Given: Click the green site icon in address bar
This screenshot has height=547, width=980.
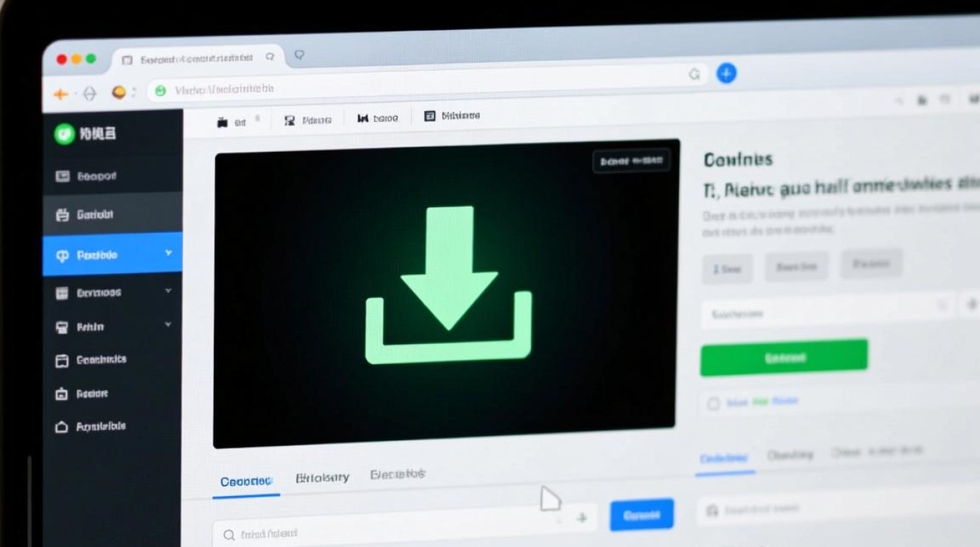Looking at the screenshot, I should click(x=160, y=90).
